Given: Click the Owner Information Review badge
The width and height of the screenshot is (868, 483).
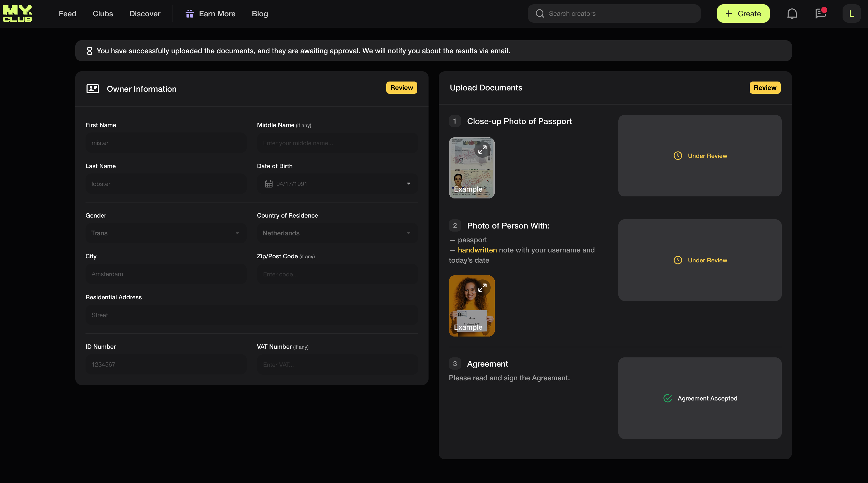Looking at the screenshot, I should (401, 88).
